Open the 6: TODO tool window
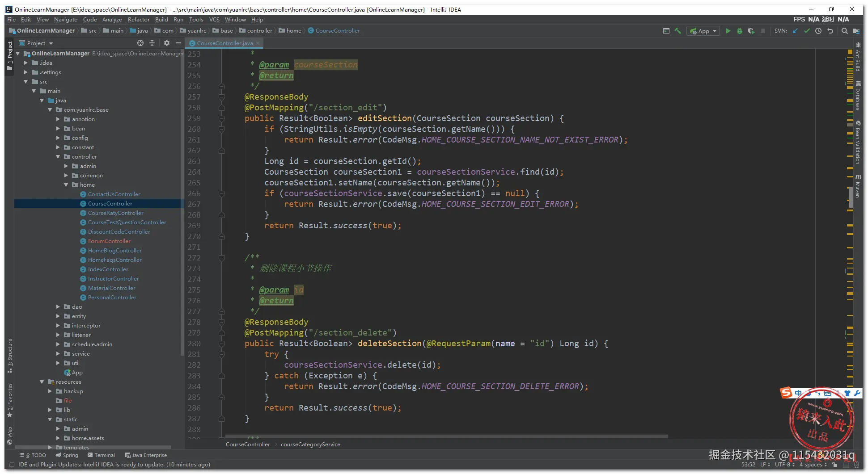Screen dimensions: 868x474 pyautogui.click(x=33, y=455)
